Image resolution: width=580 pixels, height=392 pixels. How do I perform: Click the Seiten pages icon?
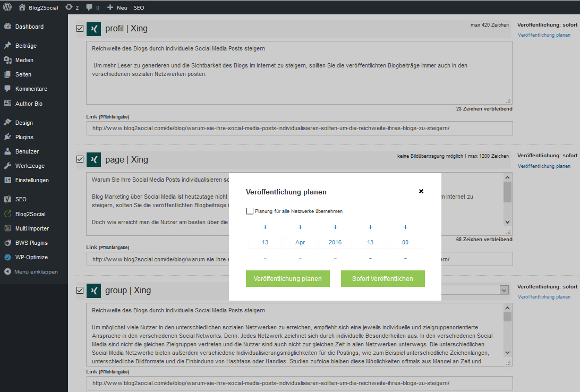pos(7,74)
